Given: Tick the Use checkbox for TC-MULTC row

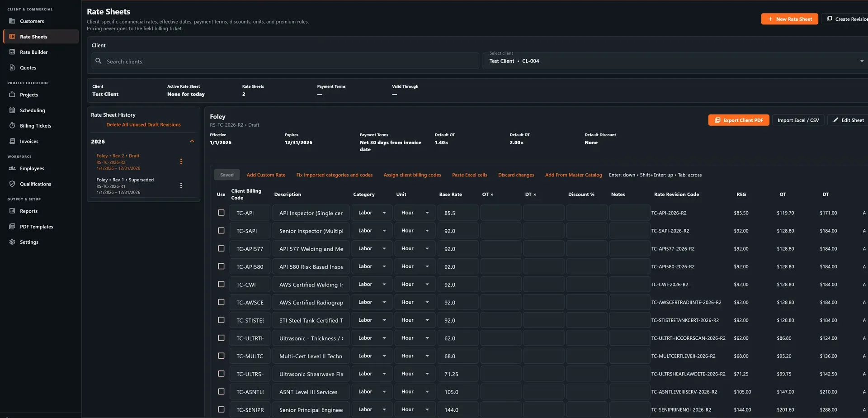Looking at the screenshot, I should tap(221, 356).
